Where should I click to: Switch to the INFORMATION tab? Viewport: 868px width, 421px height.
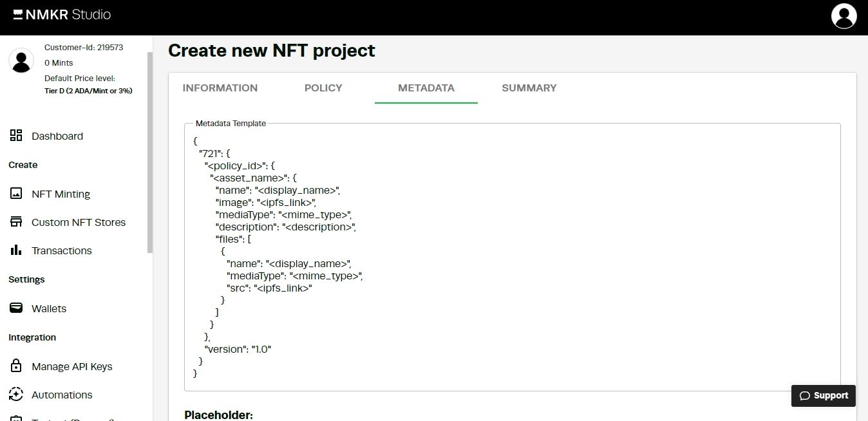coord(220,88)
